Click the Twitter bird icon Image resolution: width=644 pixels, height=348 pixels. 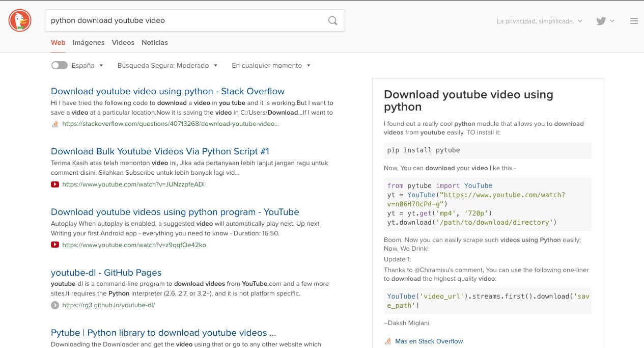pyautogui.click(x=601, y=21)
